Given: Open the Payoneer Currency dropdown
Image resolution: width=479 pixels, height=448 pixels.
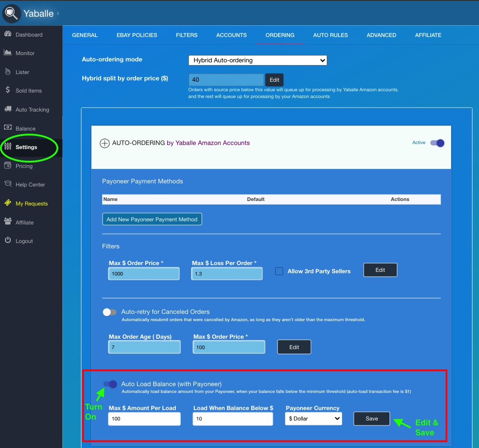Looking at the screenshot, I should pos(314,419).
